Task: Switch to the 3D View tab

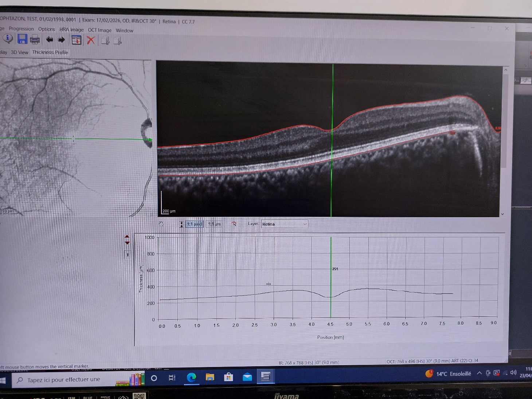Action: pyautogui.click(x=19, y=52)
